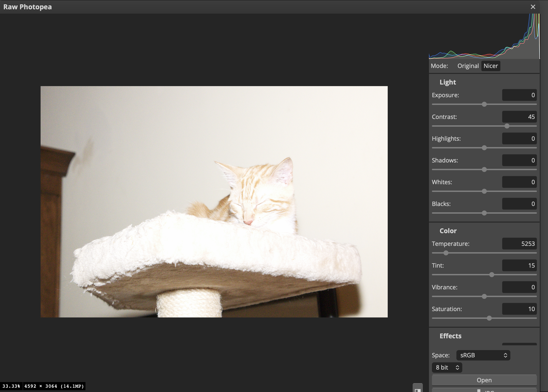Image resolution: width=548 pixels, height=392 pixels.
Task: Toggle the before/after compare icon
Action: pos(418,389)
